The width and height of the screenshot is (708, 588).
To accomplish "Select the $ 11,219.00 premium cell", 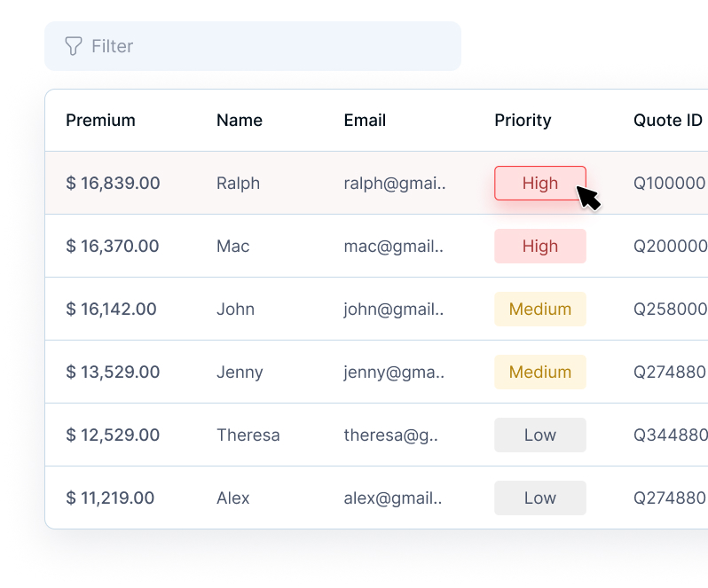I will click(110, 498).
